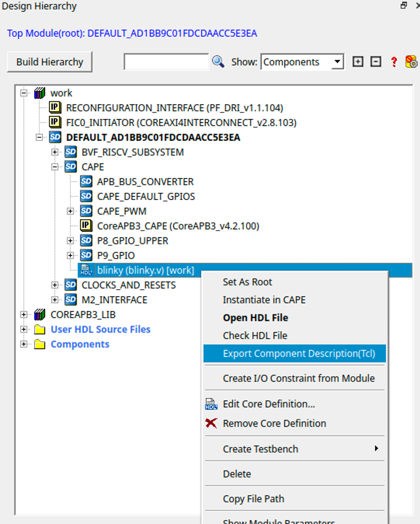Click the IP icon beside RECONFIGURATION_INTERFACE
420x524 pixels.
coord(55,108)
